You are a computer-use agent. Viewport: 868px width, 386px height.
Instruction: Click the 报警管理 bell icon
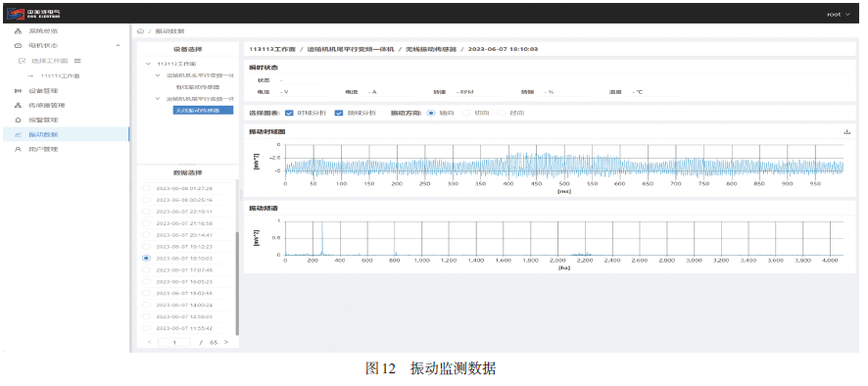coord(18,120)
